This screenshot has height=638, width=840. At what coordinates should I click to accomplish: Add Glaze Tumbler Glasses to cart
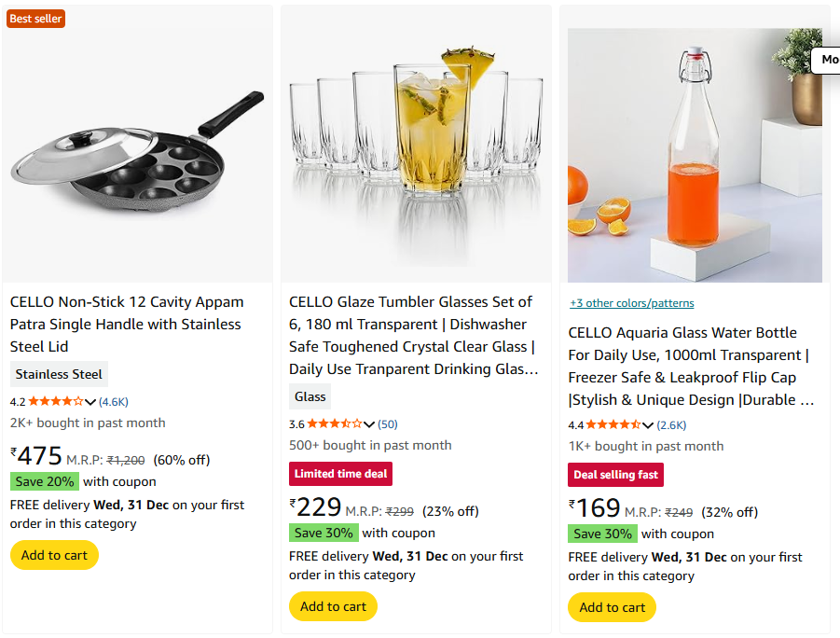click(333, 606)
